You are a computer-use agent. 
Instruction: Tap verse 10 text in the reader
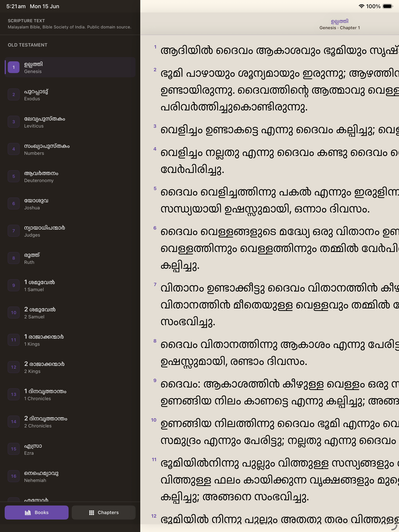pyautogui.click(x=280, y=432)
